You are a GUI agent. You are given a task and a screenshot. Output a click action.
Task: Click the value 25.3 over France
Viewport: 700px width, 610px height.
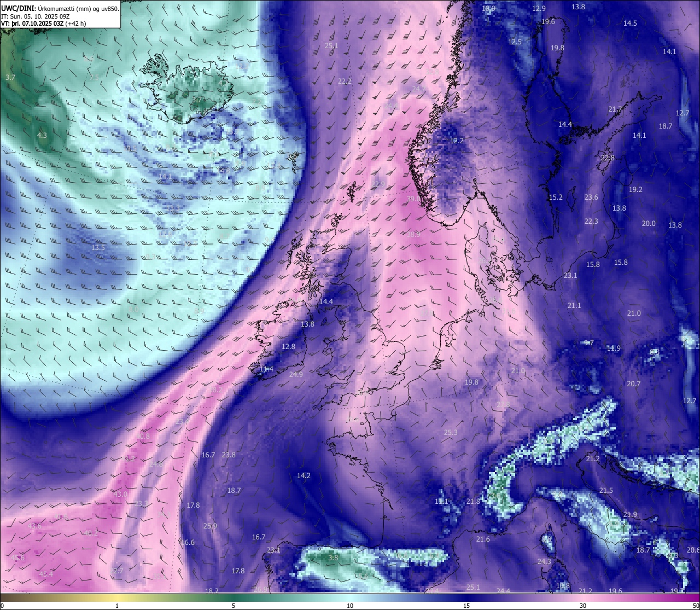pyautogui.click(x=451, y=433)
